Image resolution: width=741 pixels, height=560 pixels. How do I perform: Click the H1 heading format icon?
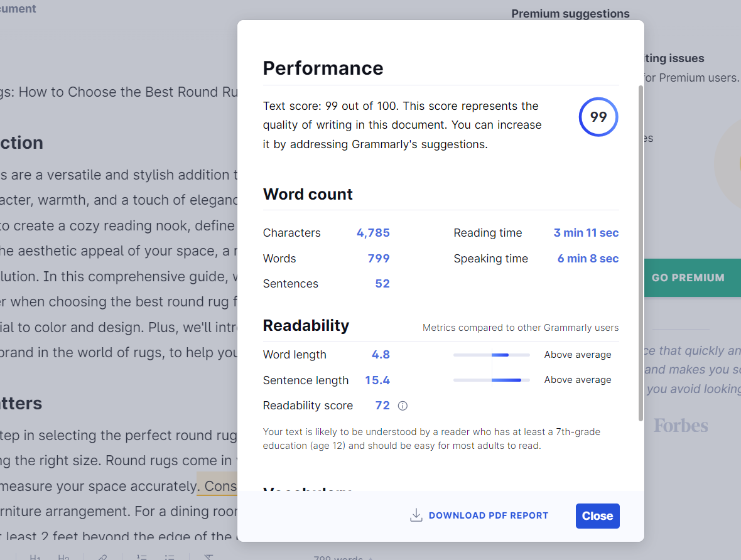[35, 557]
